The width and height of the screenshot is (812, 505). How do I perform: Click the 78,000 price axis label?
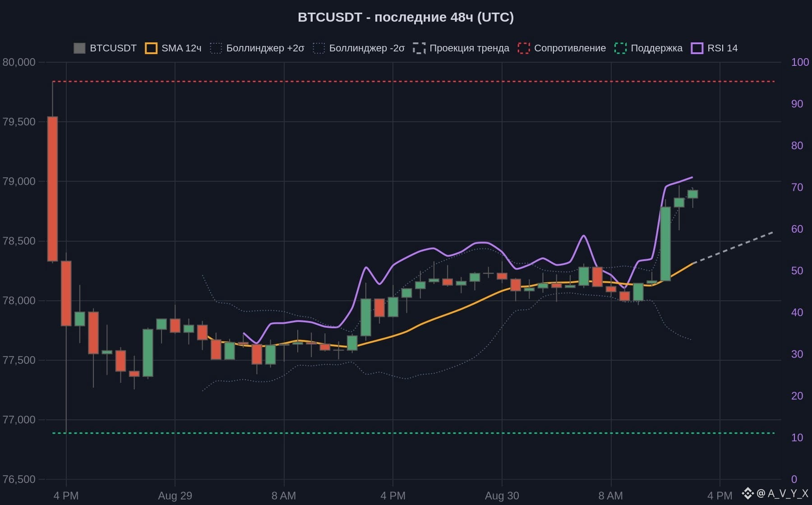pos(19,300)
